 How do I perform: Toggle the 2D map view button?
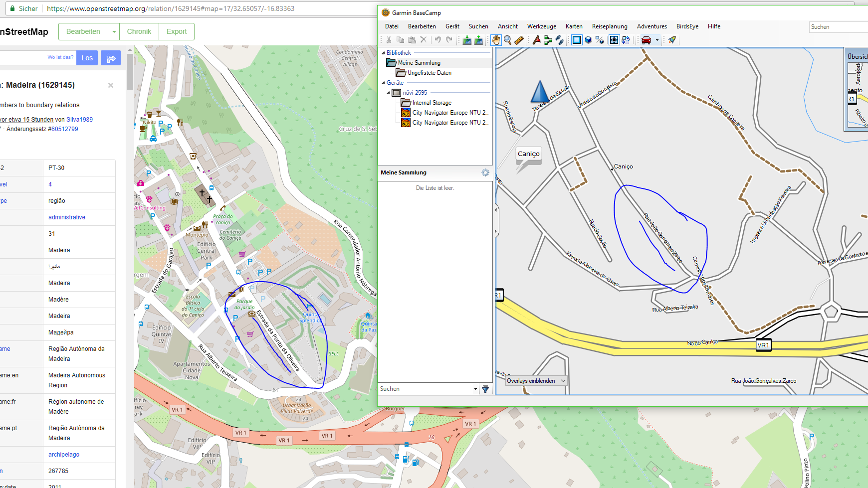tap(577, 40)
